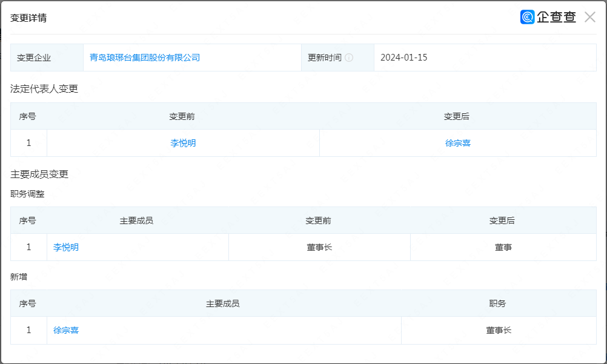Screen dimensions: 607x364
Task: Click the 变更详情 title
Action: pyautogui.click(x=28, y=18)
